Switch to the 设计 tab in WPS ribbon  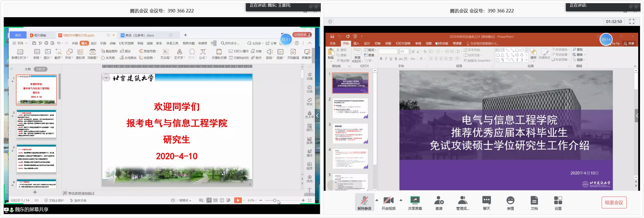pyautogui.click(x=94, y=43)
